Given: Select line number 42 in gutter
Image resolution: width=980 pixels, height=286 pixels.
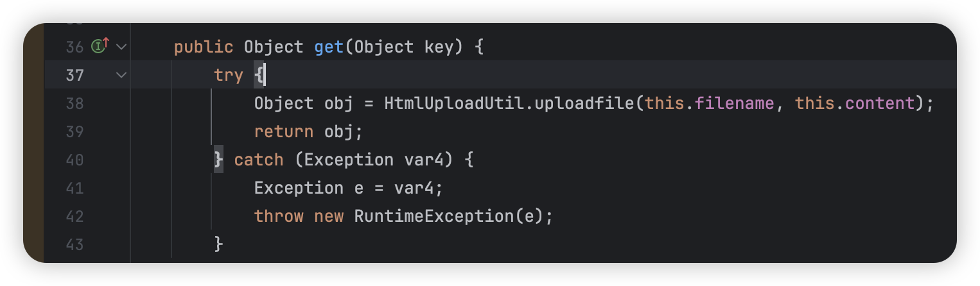Looking at the screenshot, I should point(74,216).
